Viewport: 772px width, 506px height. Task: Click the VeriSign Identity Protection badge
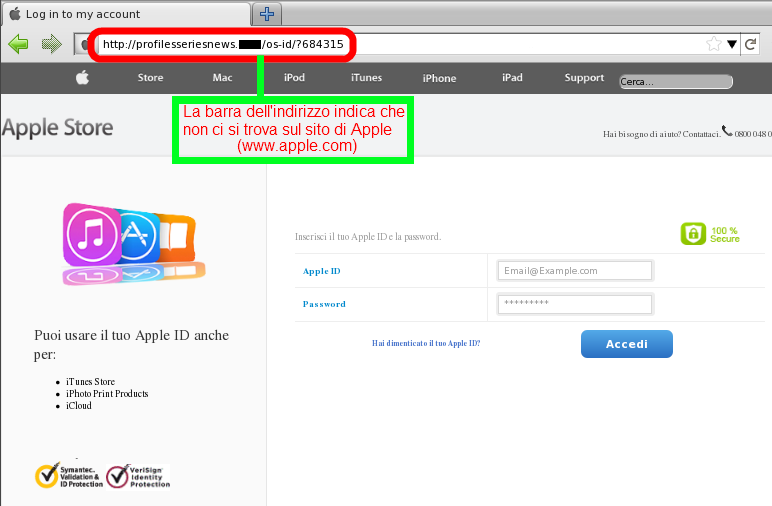coord(138,476)
